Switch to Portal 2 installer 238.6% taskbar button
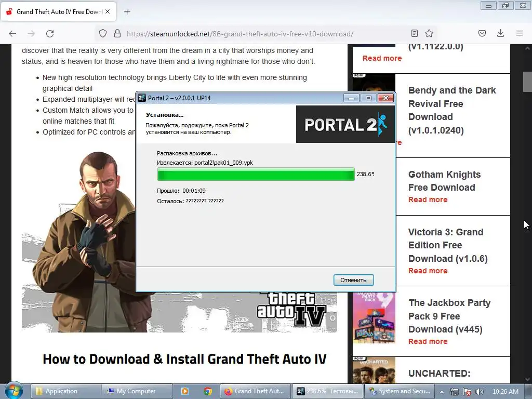The image size is (532, 399). point(327,391)
